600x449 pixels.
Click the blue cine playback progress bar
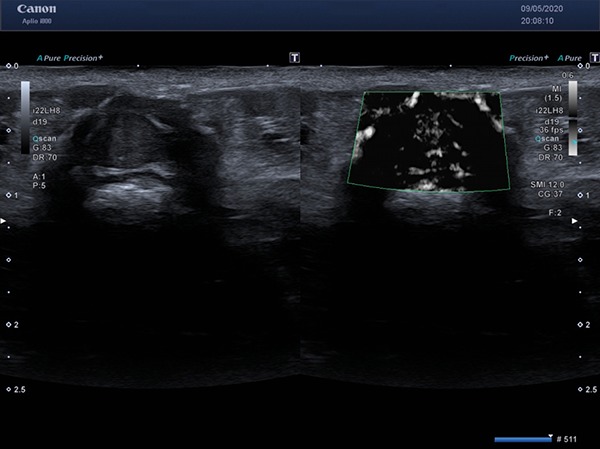[523, 439]
